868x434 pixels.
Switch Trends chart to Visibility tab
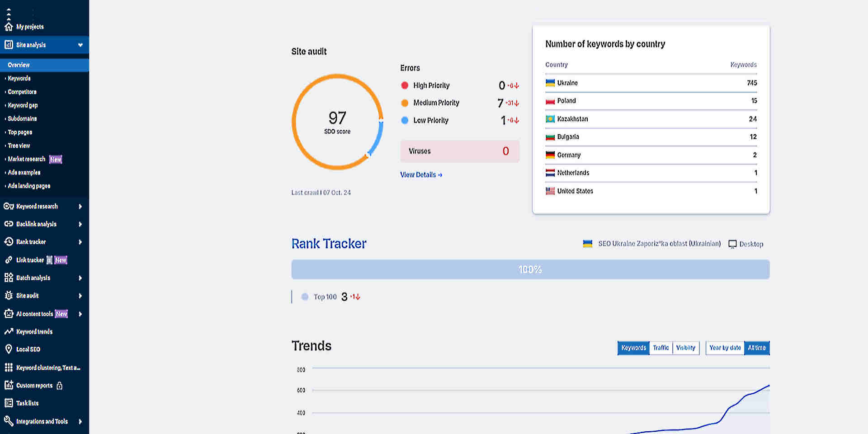[686, 348]
